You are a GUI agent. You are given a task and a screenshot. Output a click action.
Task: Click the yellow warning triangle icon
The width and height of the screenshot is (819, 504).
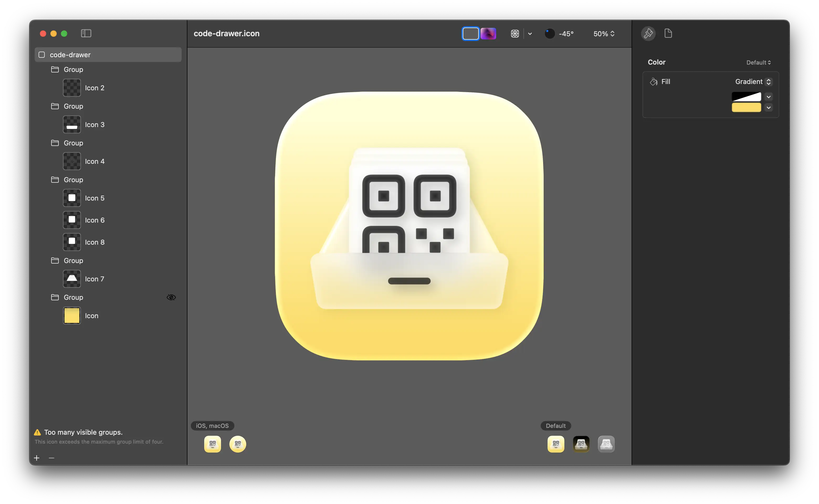pyautogui.click(x=37, y=432)
